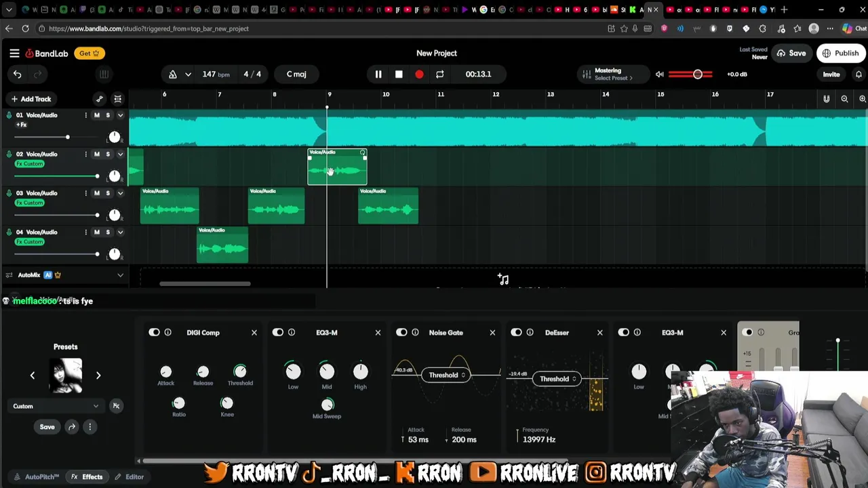Screen dimensions: 868x488
Task: Click the microphone icon on track 02
Action: (x=9, y=155)
